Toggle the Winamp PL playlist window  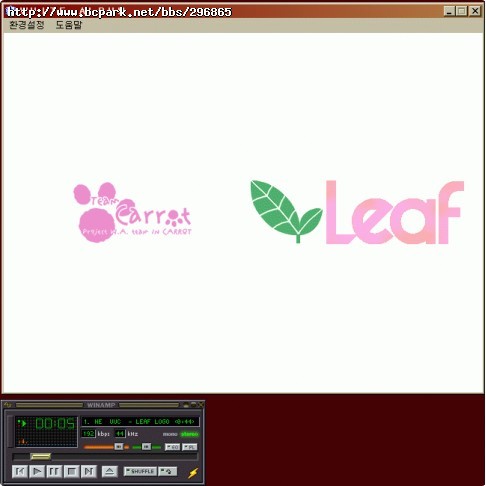(x=190, y=447)
